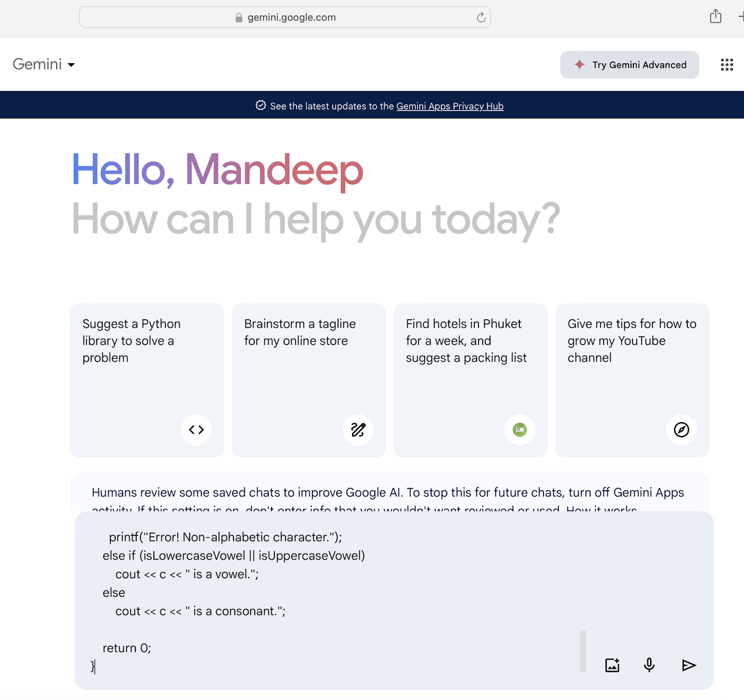Screen dimensions: 744x700
Task: Upload an image with the image icon
Action: click(612, 665)
